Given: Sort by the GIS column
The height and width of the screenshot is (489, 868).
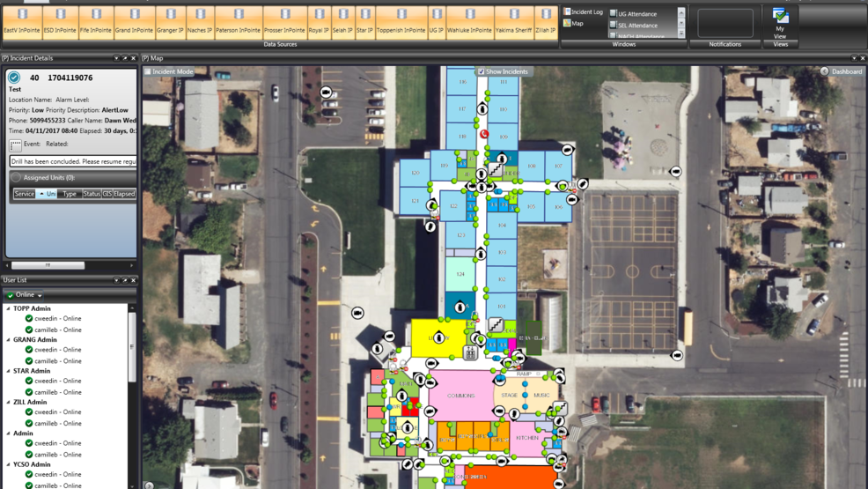Looking at the screenshot, I should (x=107, y=194).
